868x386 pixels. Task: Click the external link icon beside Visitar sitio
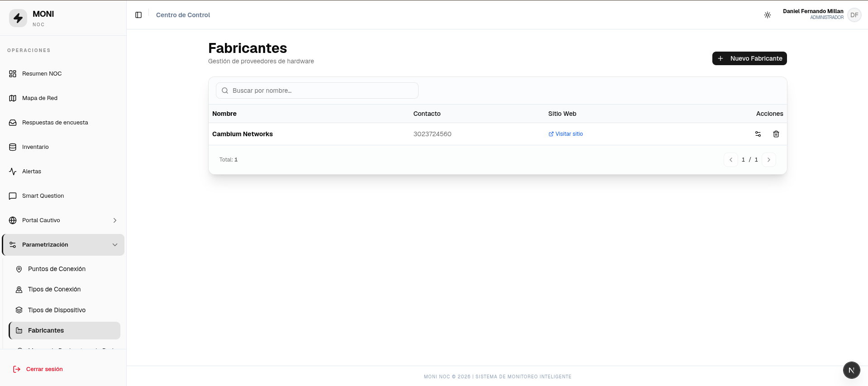(x=551, y=134)
